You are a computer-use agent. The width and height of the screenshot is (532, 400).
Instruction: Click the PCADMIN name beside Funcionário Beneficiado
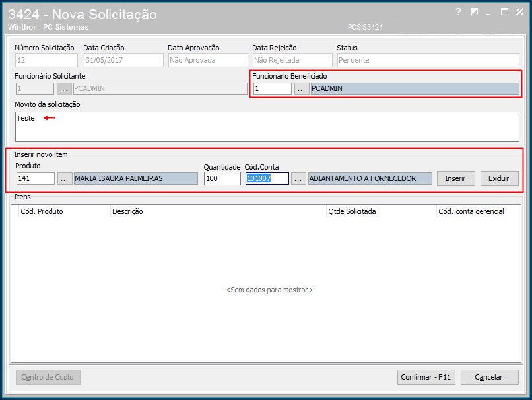pyautogui.click(x=415, y=89)
